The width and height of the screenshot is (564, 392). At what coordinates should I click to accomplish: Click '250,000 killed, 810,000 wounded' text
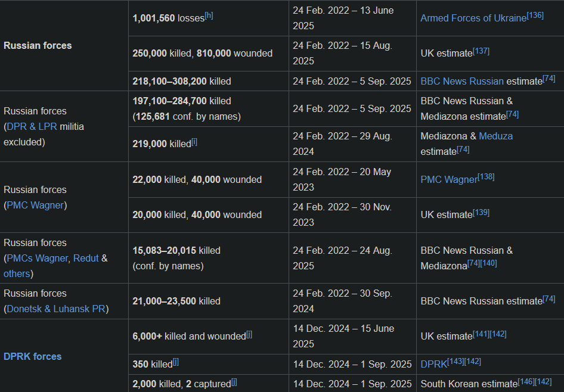(203, 54)
